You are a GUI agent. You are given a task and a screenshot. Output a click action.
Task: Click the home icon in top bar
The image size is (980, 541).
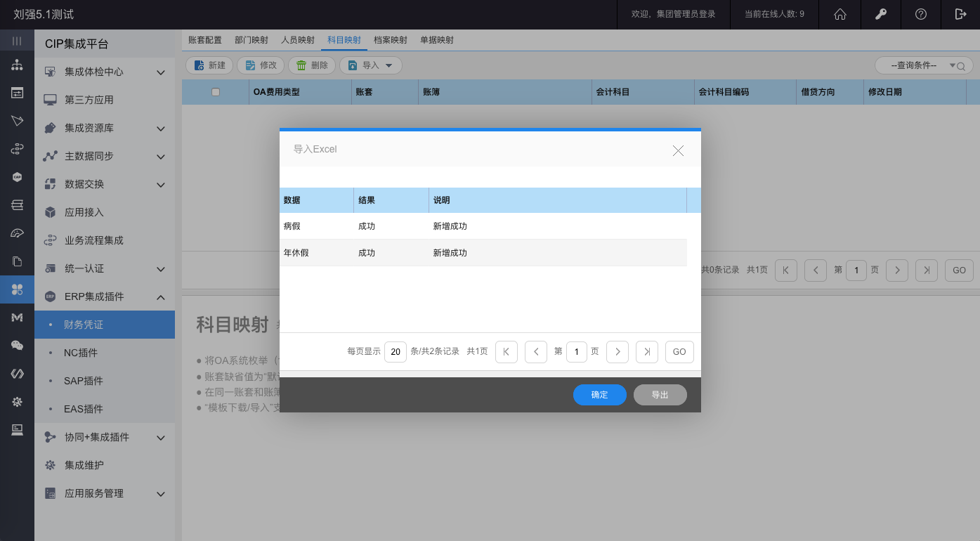coord(839,15)
